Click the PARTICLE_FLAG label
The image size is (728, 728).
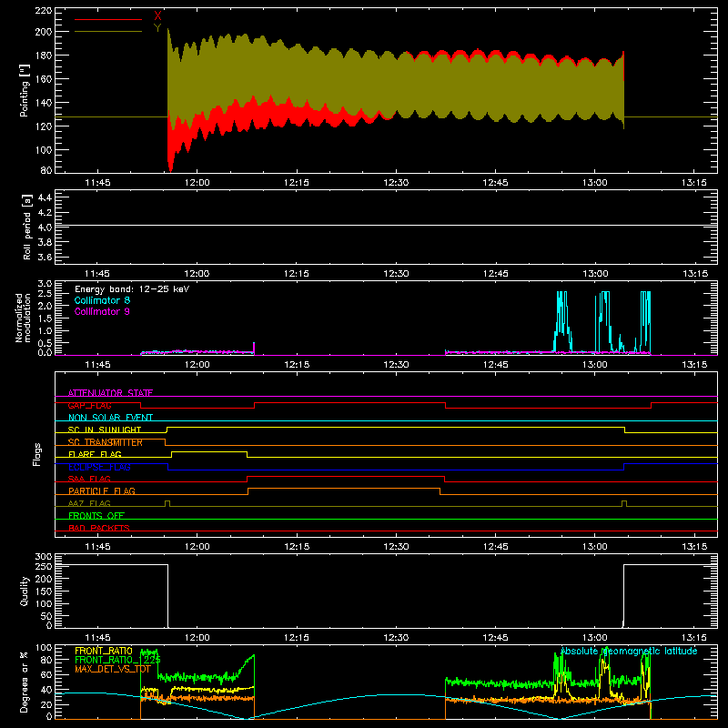102,490
